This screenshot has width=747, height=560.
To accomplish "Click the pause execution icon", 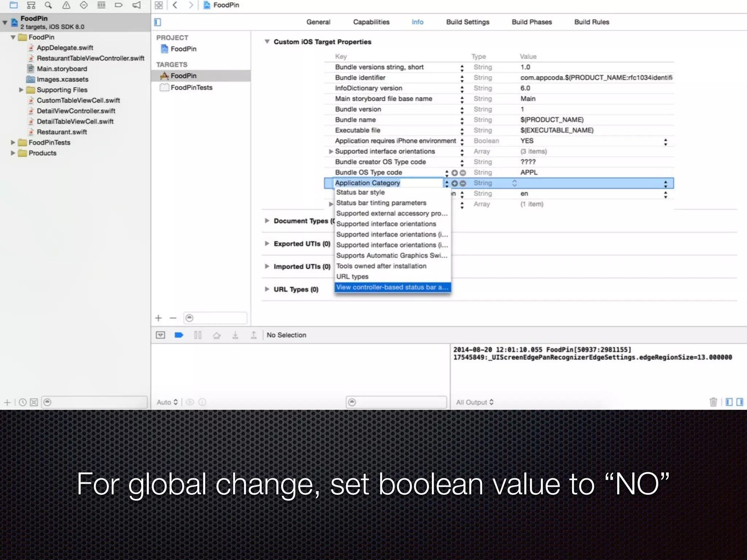I will tap(198, 335).
